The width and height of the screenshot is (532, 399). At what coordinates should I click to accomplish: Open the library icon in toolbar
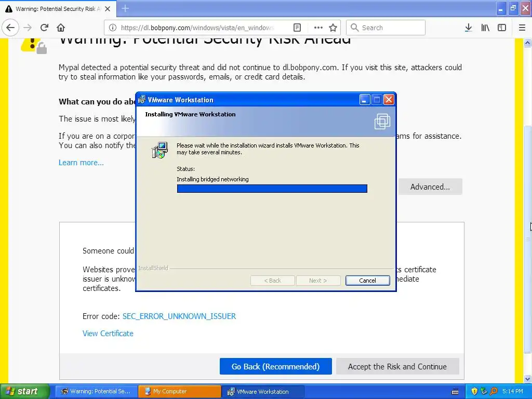point(485,28)
